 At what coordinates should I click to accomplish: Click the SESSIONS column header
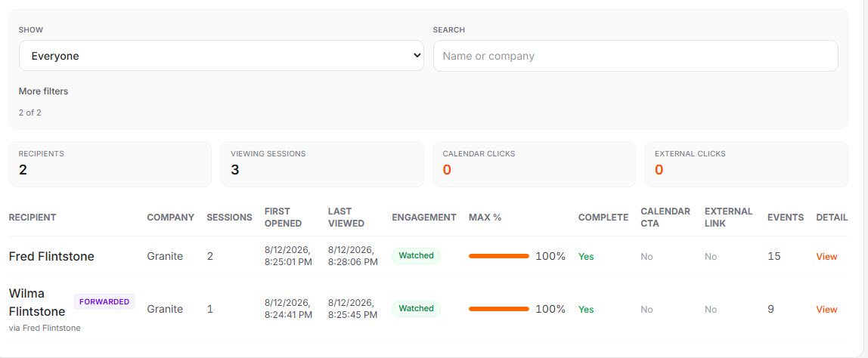[229, 218]
